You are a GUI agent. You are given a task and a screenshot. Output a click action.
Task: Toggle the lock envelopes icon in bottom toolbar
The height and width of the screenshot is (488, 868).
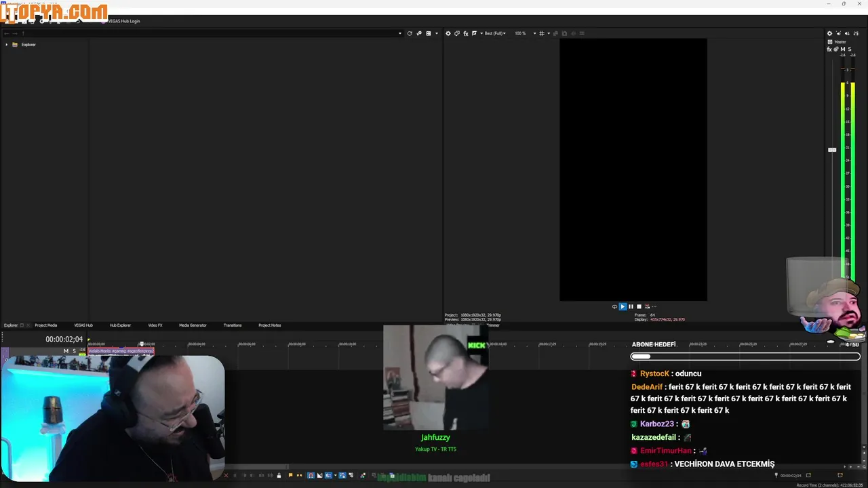[279, 475]
